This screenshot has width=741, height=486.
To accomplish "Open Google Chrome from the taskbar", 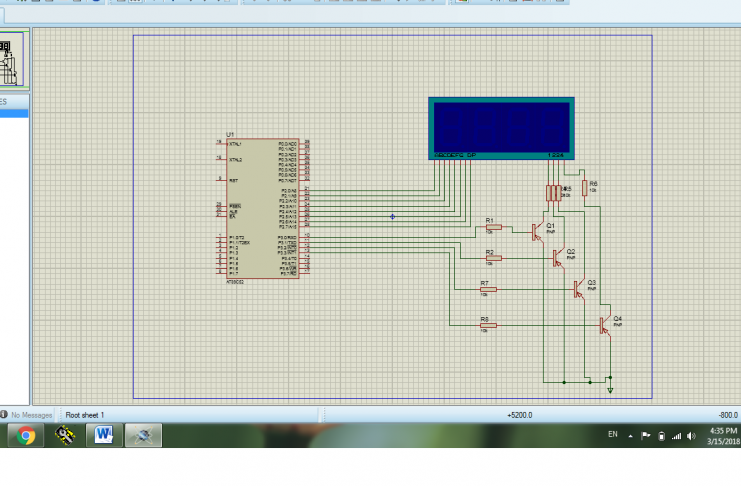I will 26,435.
